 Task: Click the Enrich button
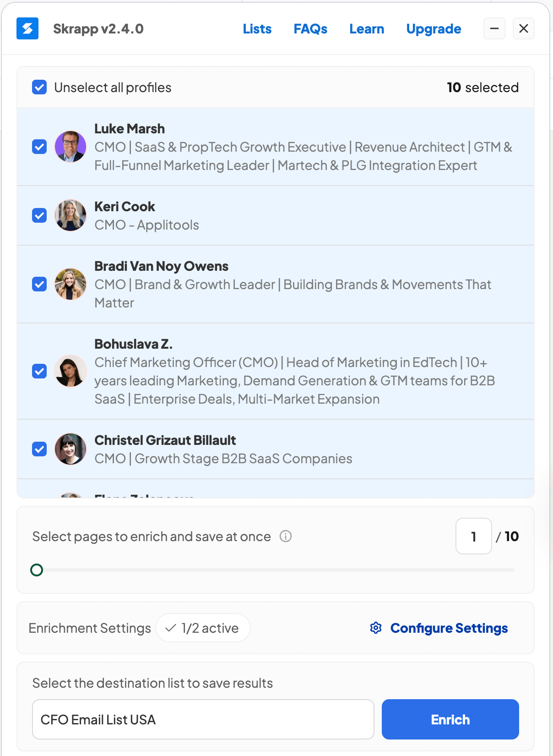450,719
